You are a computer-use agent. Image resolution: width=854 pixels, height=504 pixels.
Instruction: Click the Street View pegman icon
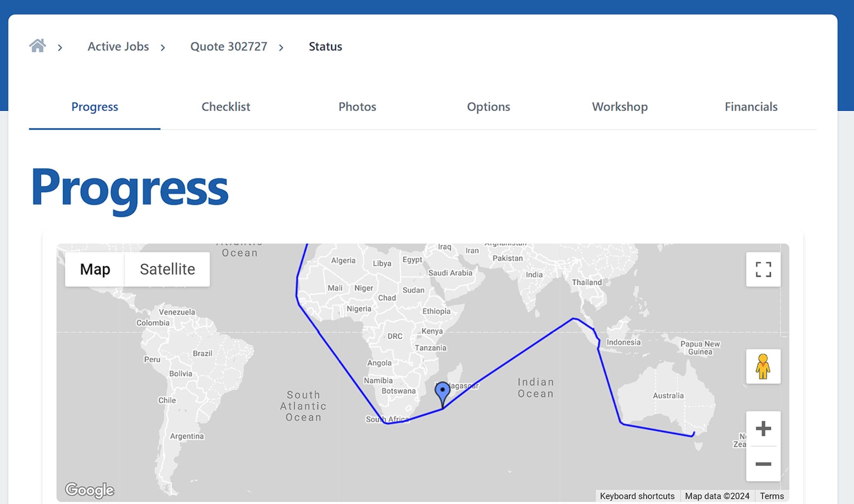tap(763, 366)
